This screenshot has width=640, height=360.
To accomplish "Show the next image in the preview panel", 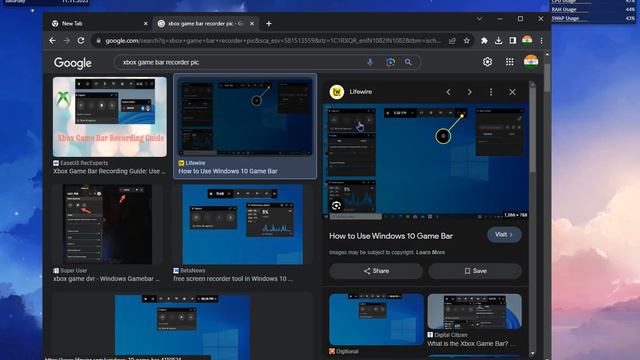I will point(469,92).
